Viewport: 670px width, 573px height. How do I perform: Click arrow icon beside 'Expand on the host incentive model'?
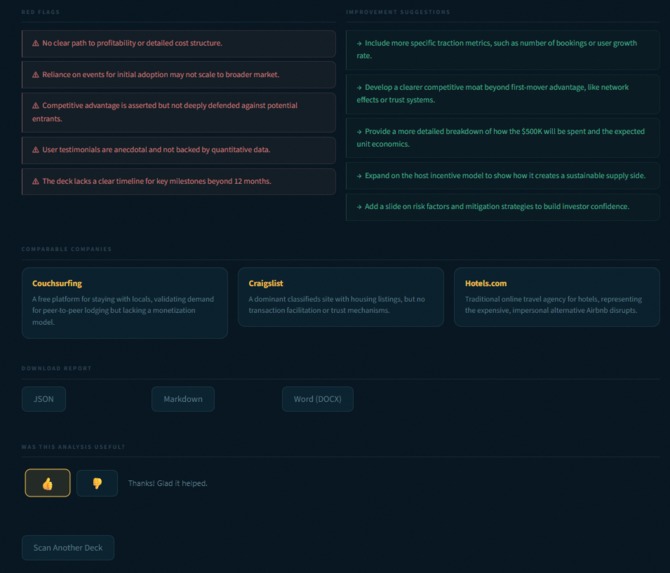(x=359, y=176)
